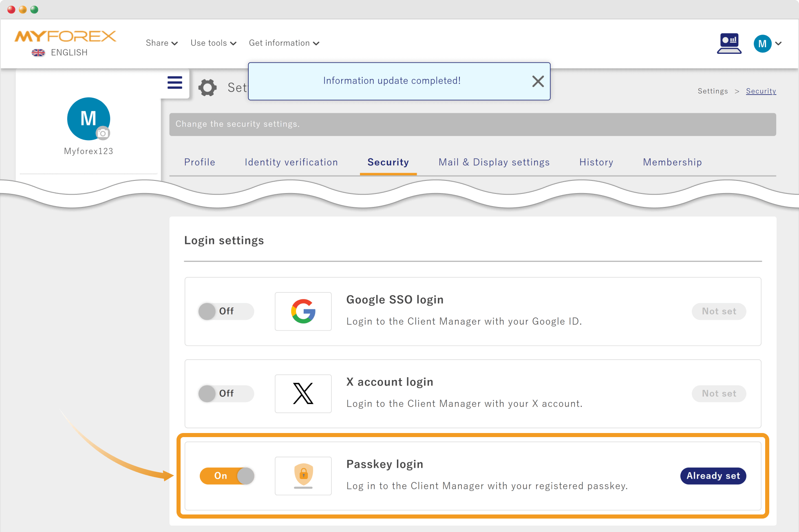Click the Already set passkey badge
Screen dimensions: 799x532
tap(713, 476)
